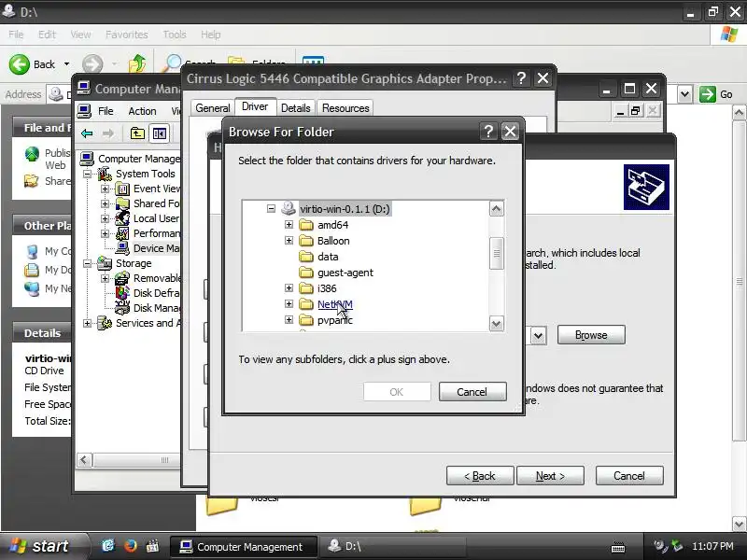Expand the Balloon folder node
This screenshot has width=747, height=560.
click(289, 241)
